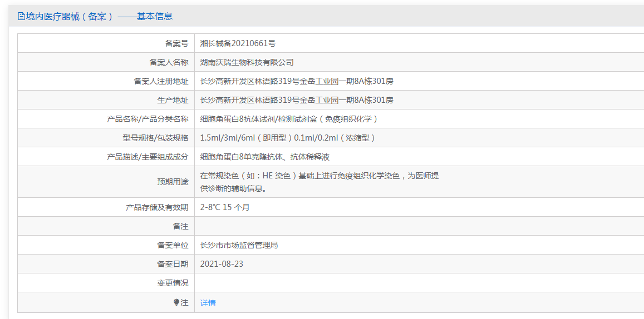Click the lightbulb icon next to 注 label

click(x=176, y=302)
